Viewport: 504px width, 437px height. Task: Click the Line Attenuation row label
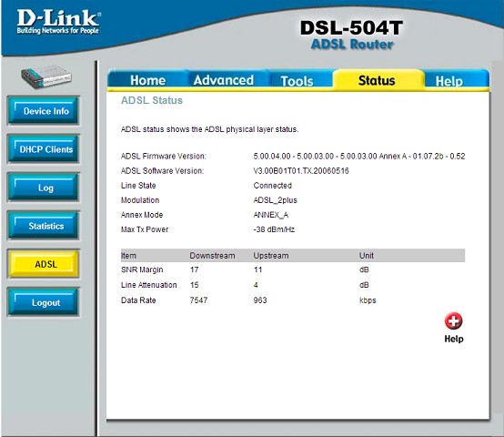click(149, 285)
